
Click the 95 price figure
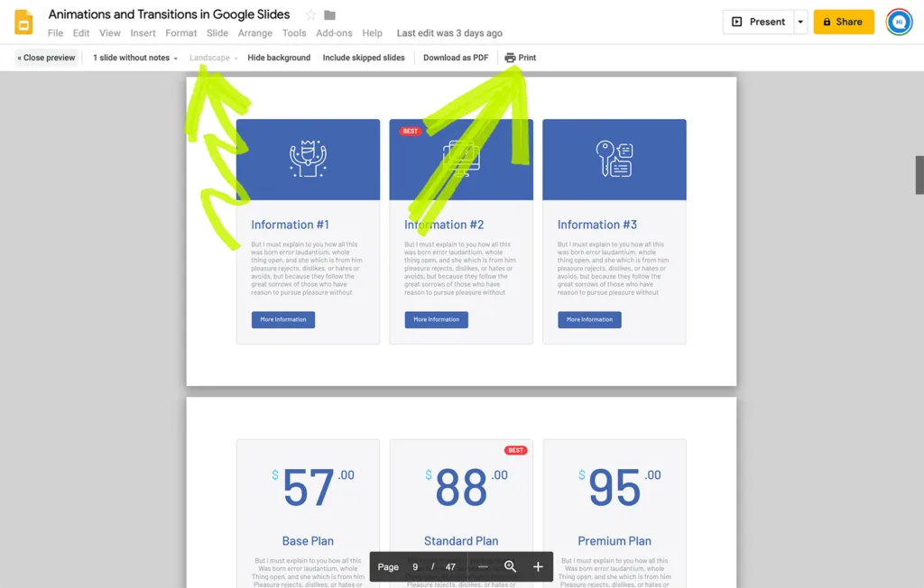pos(614,488)
